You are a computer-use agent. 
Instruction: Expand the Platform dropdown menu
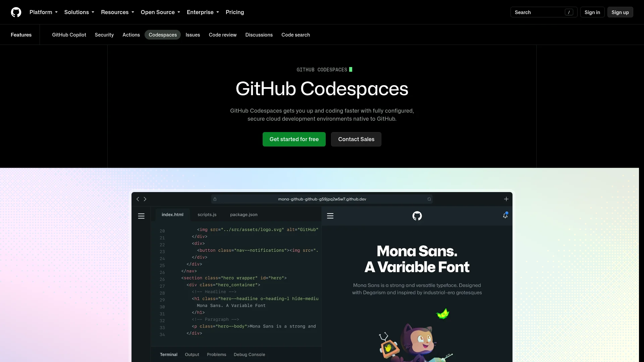pyautogui.click(x=44, y=12)
